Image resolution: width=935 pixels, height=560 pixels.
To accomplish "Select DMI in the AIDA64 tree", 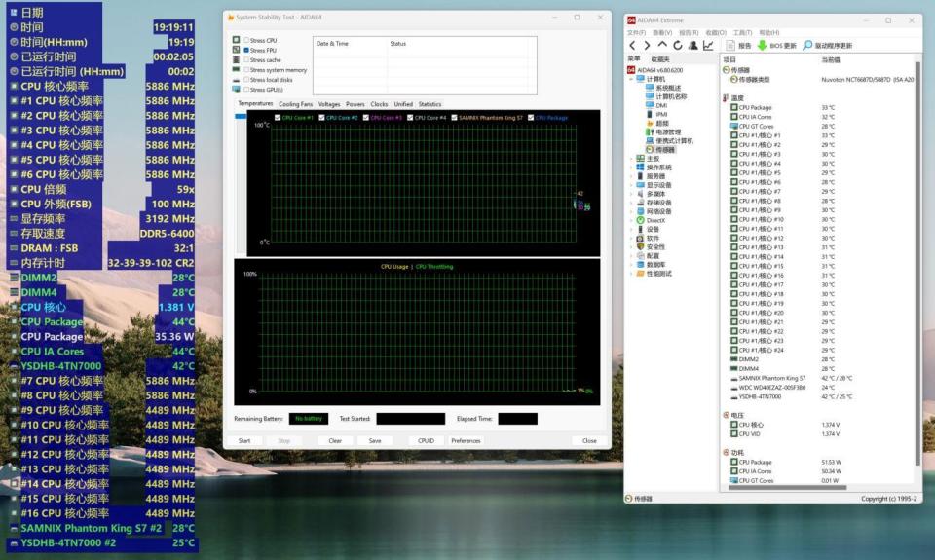I will pos(661,105).
